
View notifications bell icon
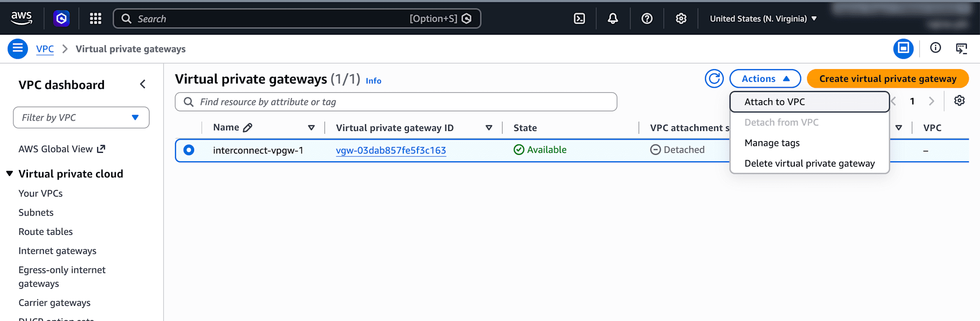612,19
